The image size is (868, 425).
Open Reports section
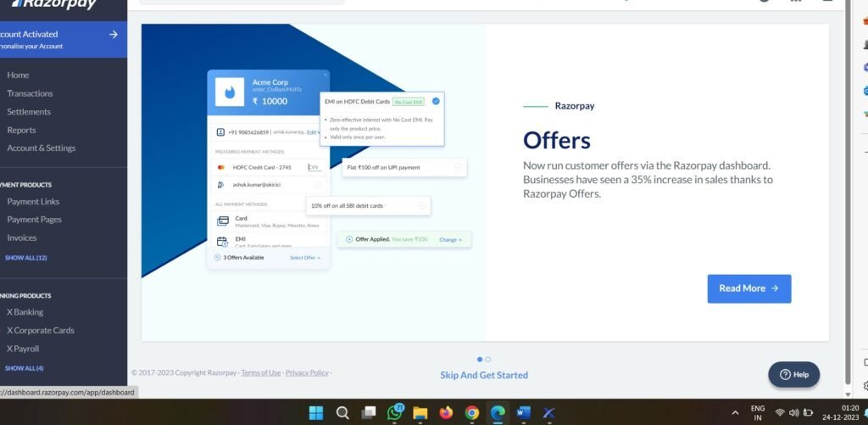(21, 130)
